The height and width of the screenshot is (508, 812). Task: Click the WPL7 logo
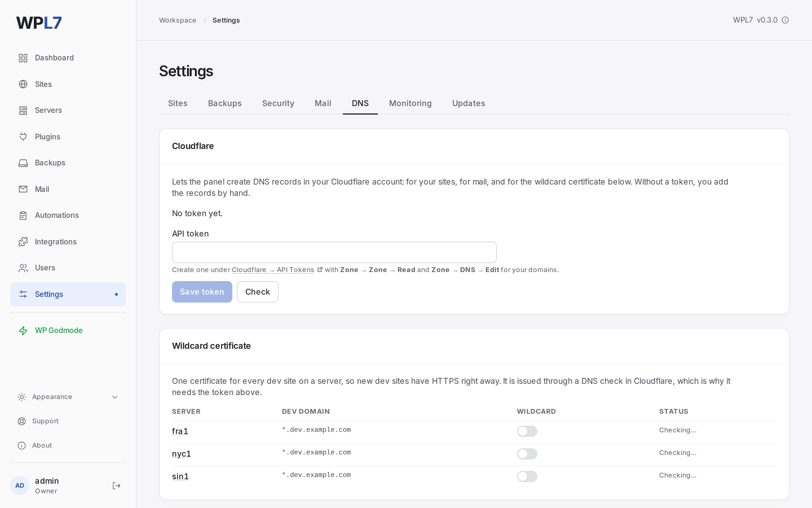pyautogui.click(x=39, y=23)
